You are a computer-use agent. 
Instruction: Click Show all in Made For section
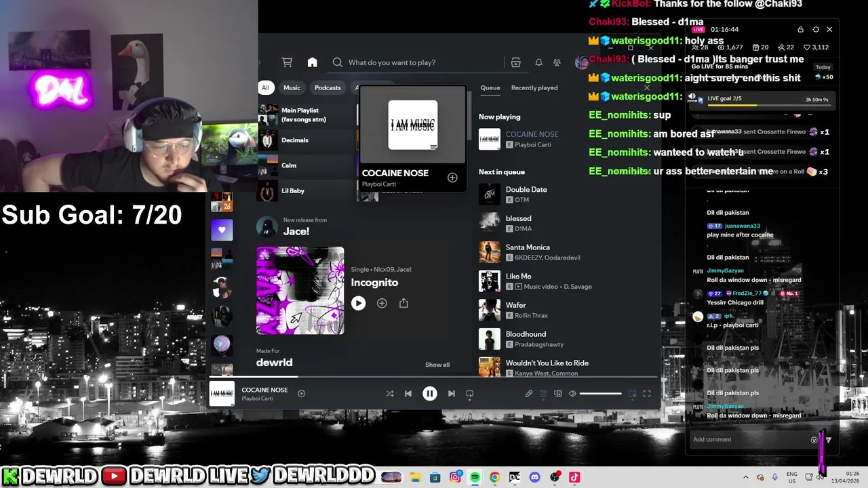point(437,365)
